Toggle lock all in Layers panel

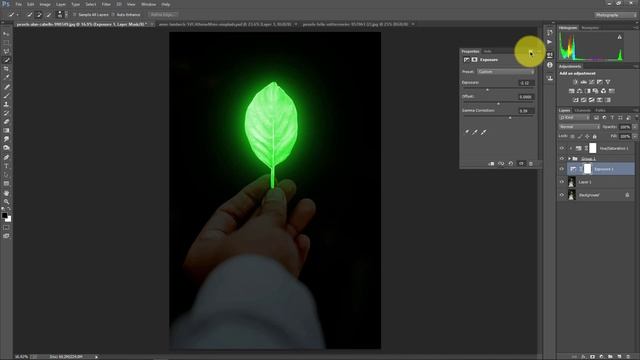pyautogui.click(x=595, y=136)
